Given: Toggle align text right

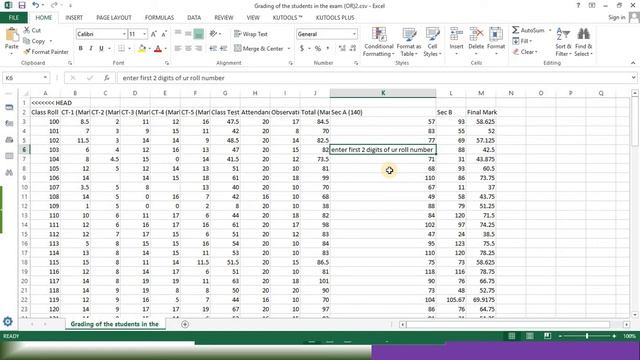Looking at the screenshot, I should tap(198, 49).
